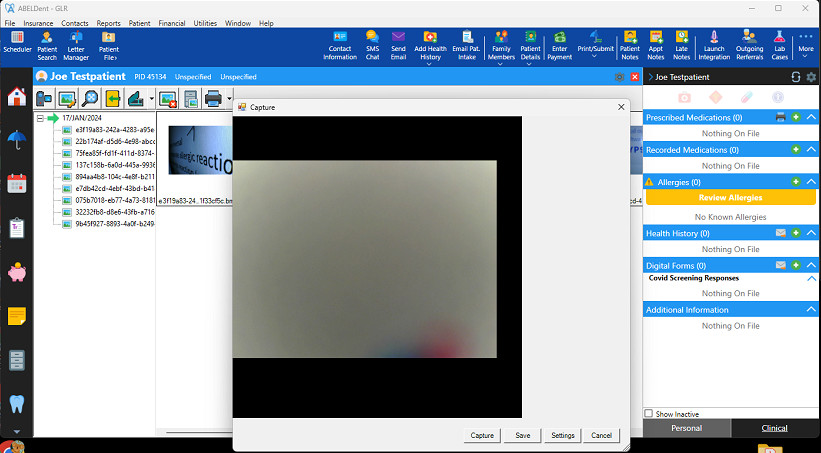Open Patient Search
This screenshot has width=821, height=453.
tap(47, 46)
